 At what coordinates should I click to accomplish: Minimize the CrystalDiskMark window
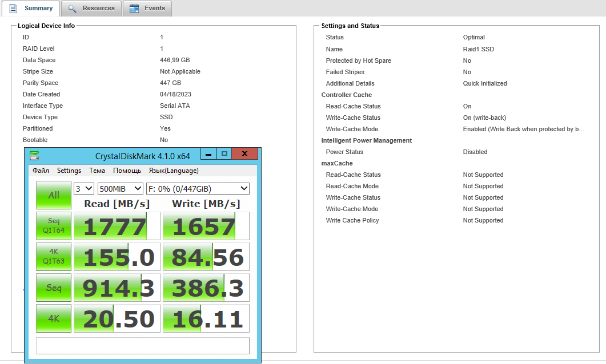208,154
